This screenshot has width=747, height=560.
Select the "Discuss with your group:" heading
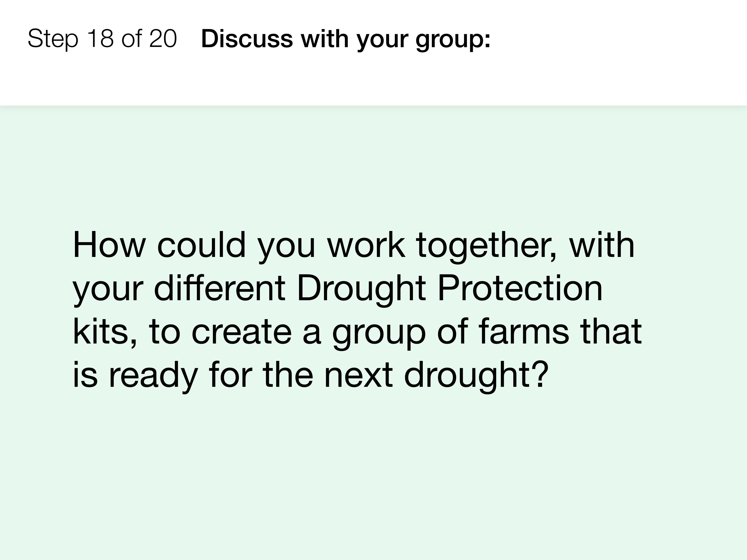(x=345, y=39)
